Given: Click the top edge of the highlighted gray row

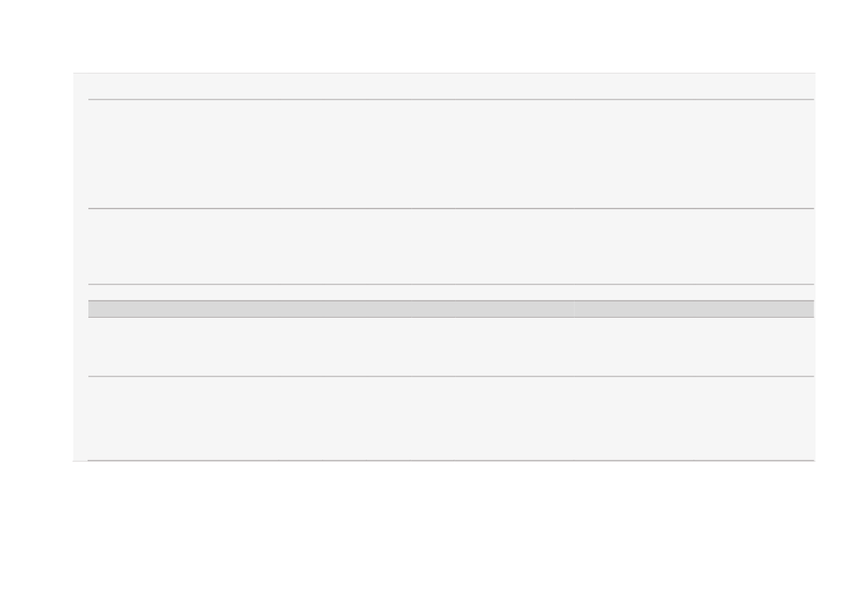Looking at the screenshot, I should click(x=451, y=301).
